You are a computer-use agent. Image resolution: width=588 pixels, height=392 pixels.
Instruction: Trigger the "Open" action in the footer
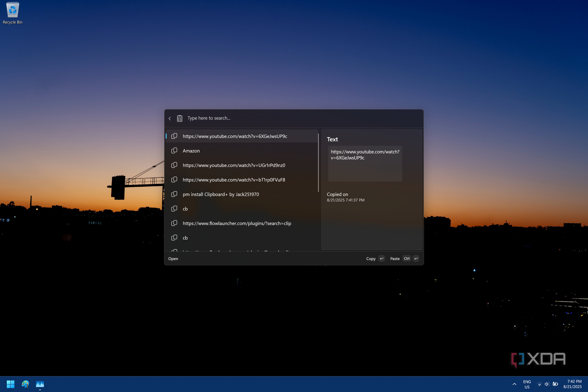[x=173, y=258]
